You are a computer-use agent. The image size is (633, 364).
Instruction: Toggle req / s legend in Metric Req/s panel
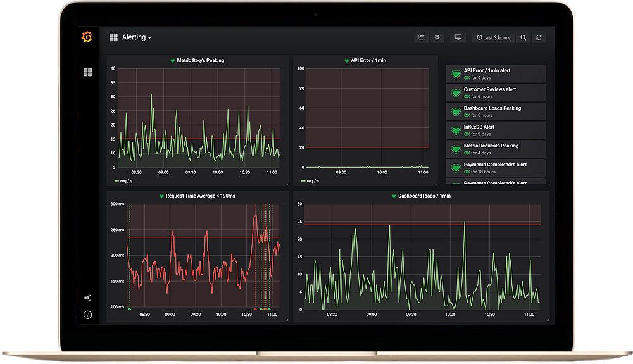(x=123, y=181)
